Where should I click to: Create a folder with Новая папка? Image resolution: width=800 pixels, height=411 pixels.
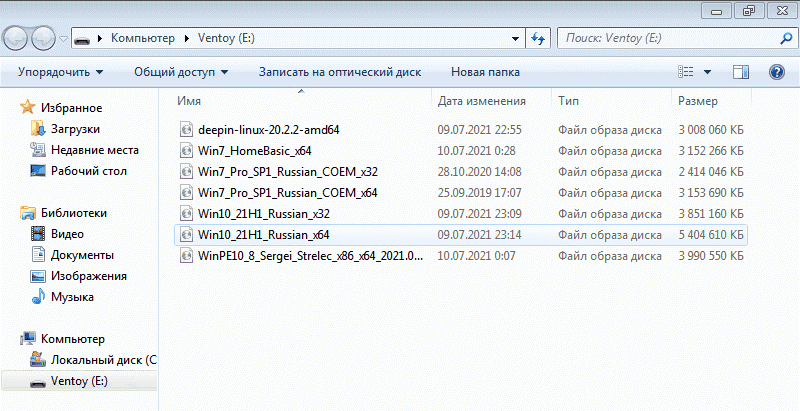[x=485, y=72]
